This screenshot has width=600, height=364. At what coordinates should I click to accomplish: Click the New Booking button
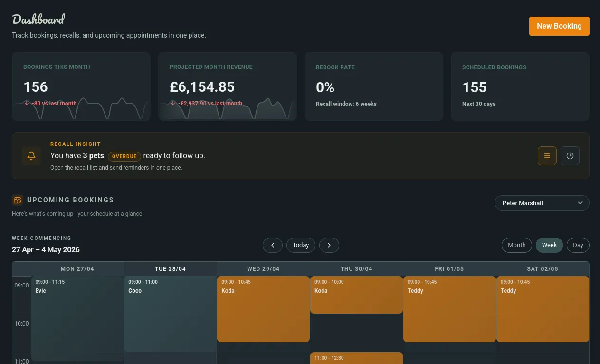pyautogui.click(x=559, y=26)
